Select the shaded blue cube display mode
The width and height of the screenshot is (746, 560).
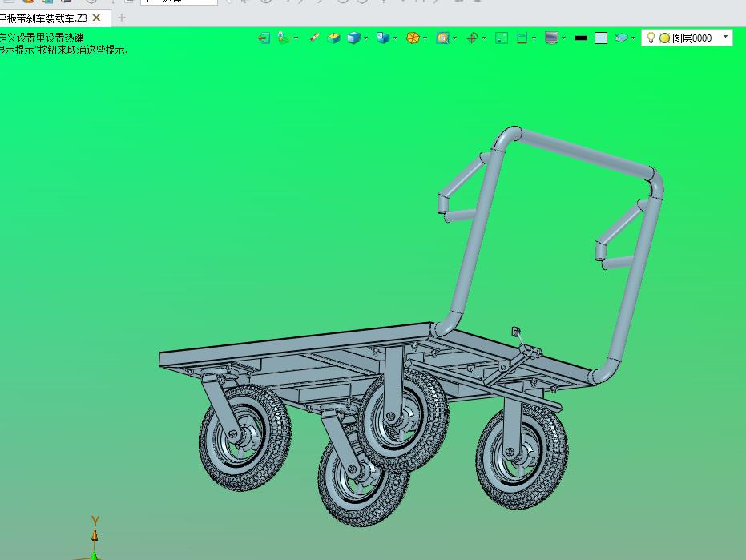[353, 38]
